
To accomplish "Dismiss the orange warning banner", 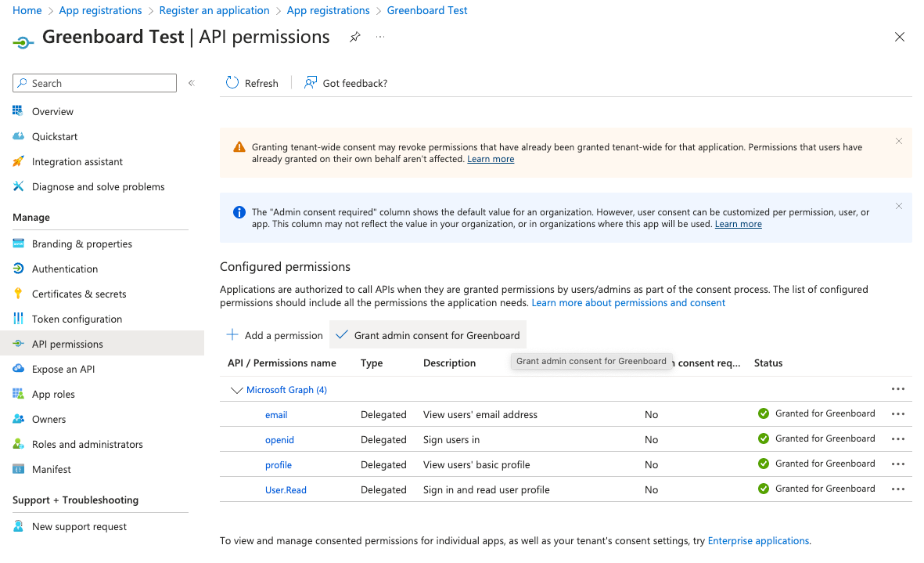I will coord(899,141).
